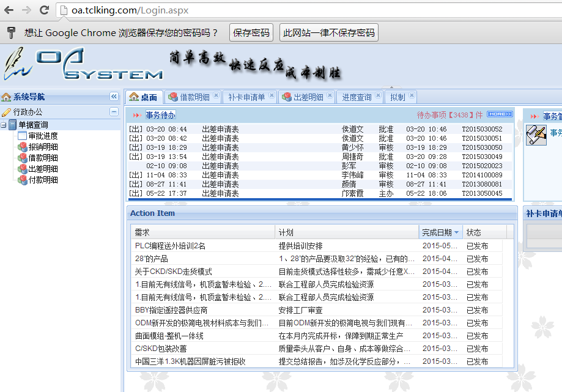562x392 pixels.
Task: Click the OA System logo
Action: coord(83,64)
